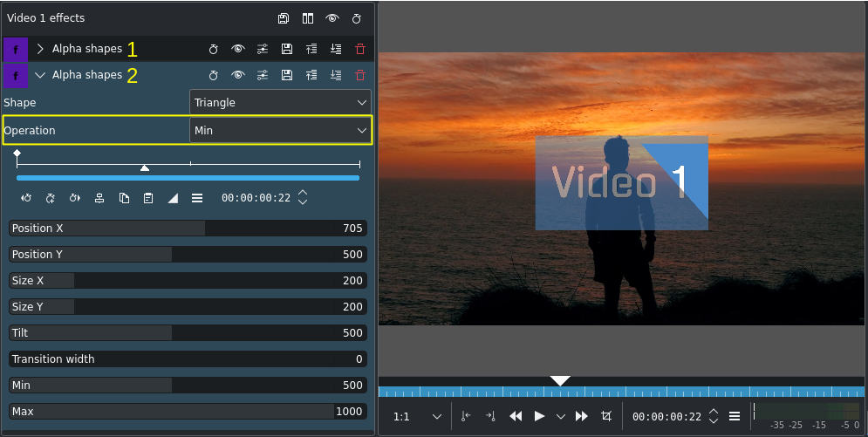Play the clip in the monitor
This screenshot has width=868, height=437.
point(539,417)
